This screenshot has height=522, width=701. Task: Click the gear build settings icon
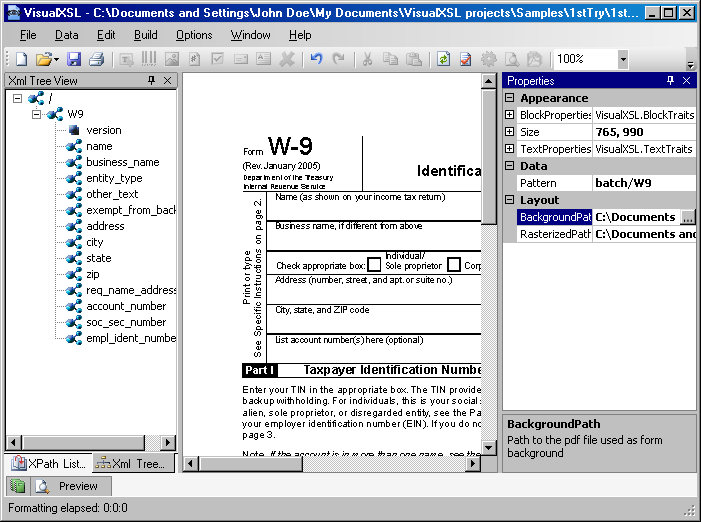click(x=489, y=59)
